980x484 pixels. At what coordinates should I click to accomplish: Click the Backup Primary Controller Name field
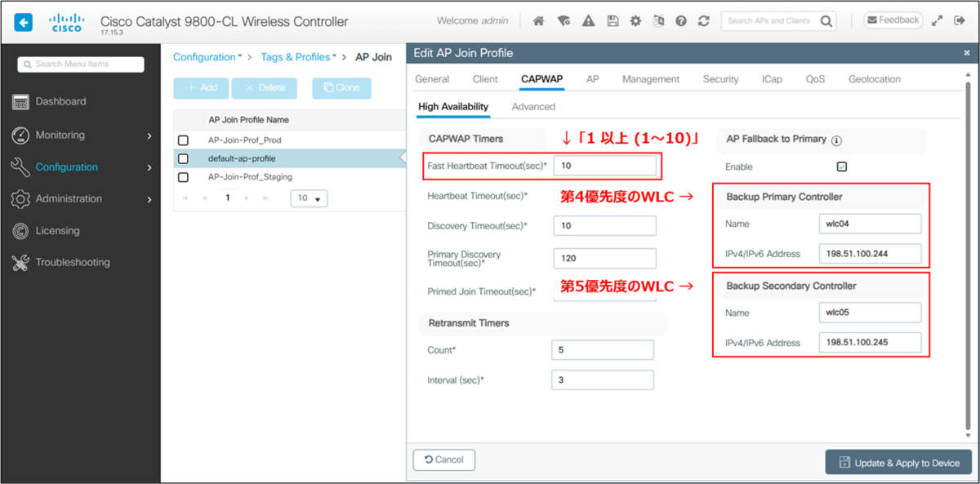click(871, 224)
